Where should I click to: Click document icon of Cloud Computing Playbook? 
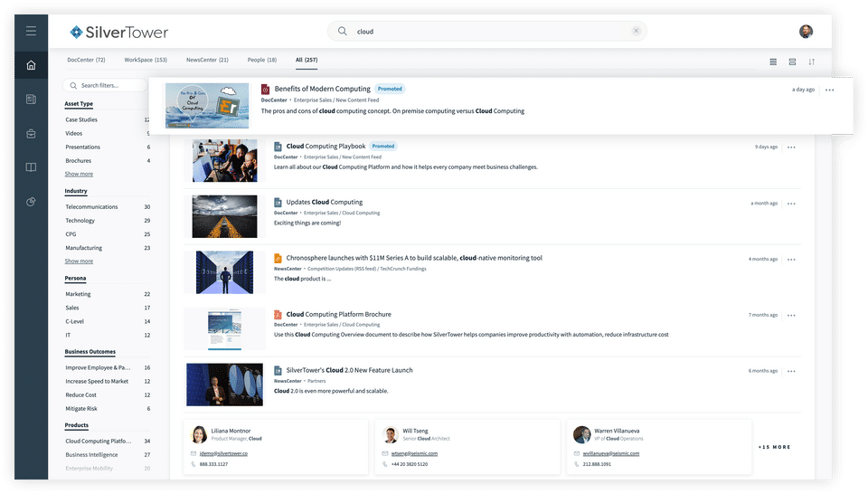pos(278,147)
